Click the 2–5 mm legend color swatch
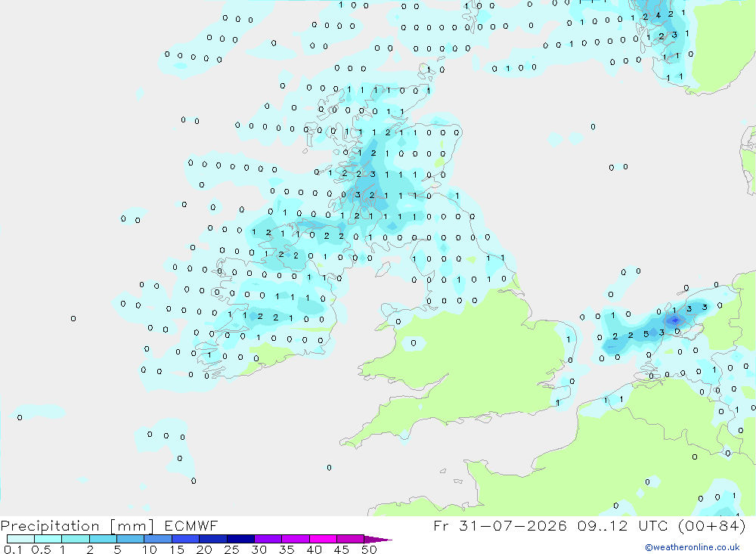Viewport: 756px width, 554px height. click(x=103, y=539)
